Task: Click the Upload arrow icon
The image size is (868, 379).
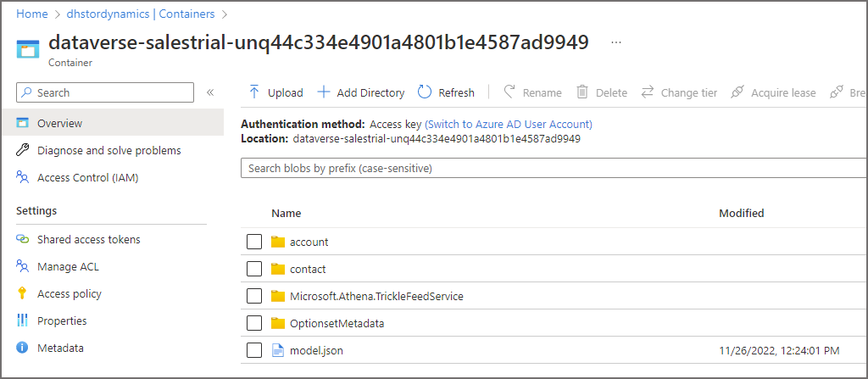Action: [x=254, y=92]
